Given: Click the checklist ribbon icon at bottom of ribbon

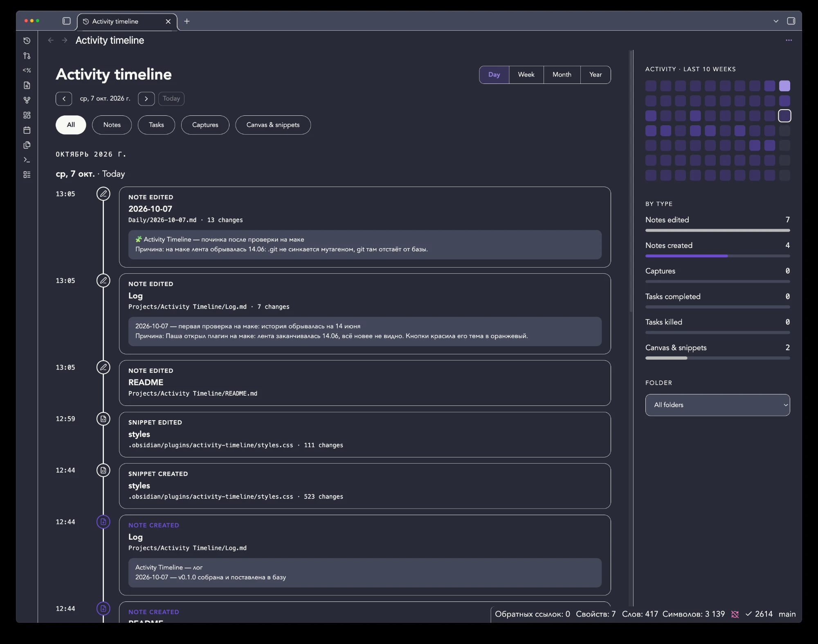Looking at the screenshot, I should (x=27, y=175).
